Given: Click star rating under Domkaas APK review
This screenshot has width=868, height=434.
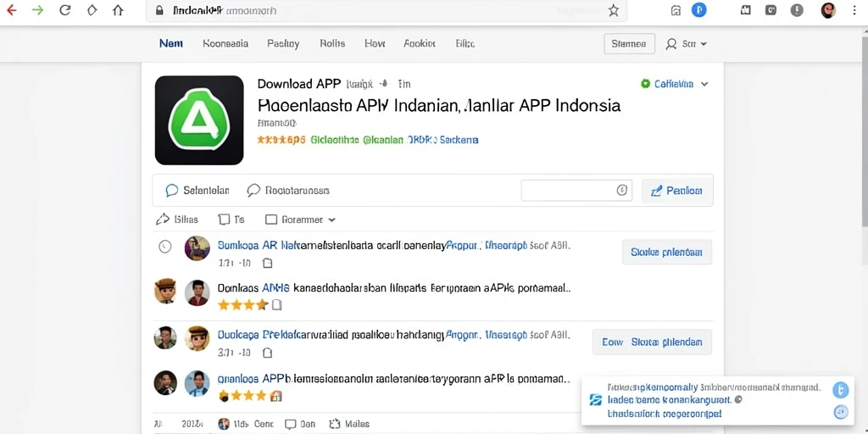Looking at the screenshot, I should coord(242,304).
